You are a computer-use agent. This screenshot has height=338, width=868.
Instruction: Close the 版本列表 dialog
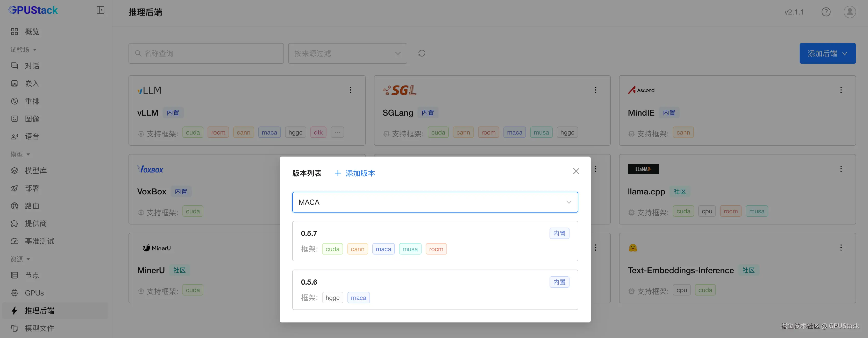click(x=576, y=171)
